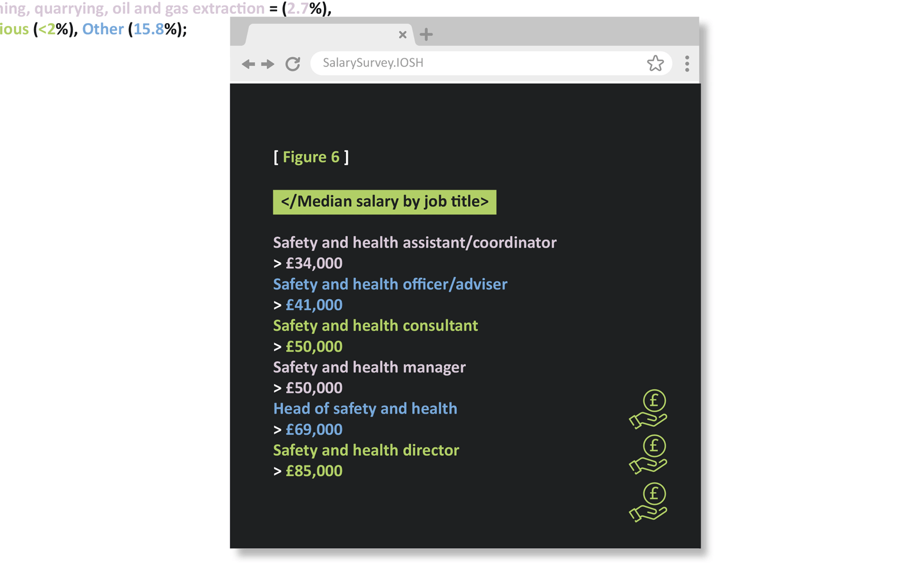Screen dimensions: 924x577
Task: Click the topmost pound-in-hand icon
Action: pos(649,410)
